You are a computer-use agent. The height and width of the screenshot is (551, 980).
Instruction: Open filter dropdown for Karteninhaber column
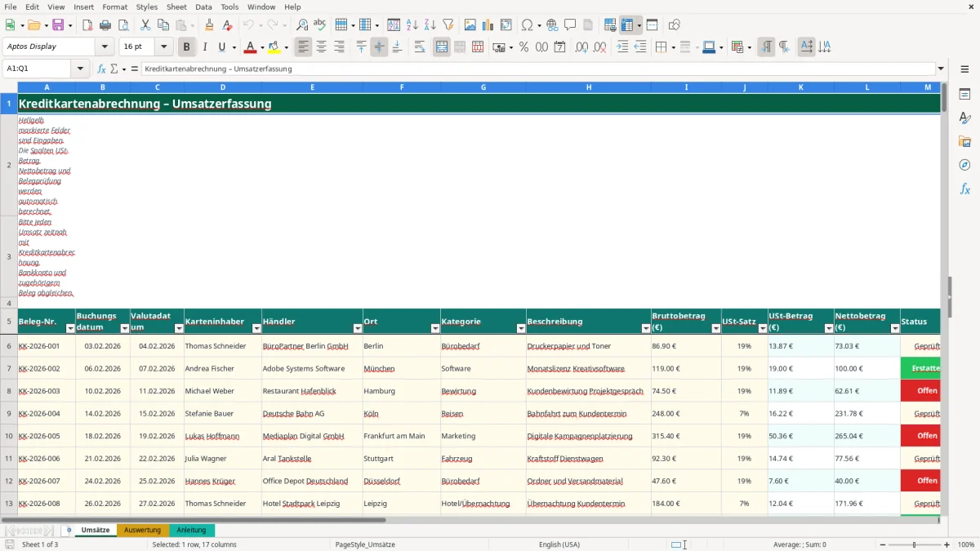point(256,328)
